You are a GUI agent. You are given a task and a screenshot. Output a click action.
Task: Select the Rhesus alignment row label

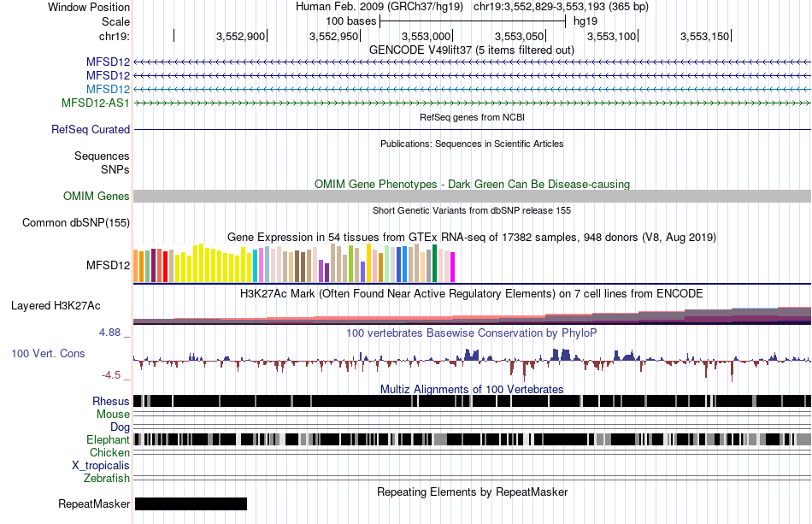pos(111,401)
